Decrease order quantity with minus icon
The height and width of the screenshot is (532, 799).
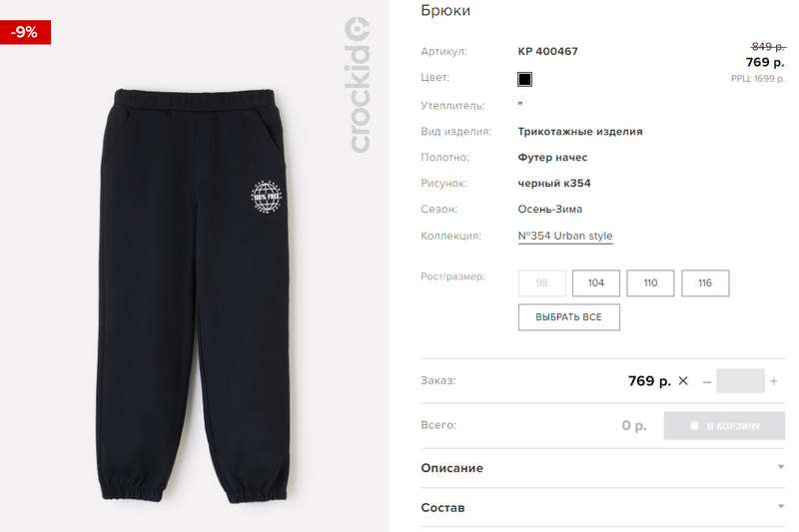[707, 381]
